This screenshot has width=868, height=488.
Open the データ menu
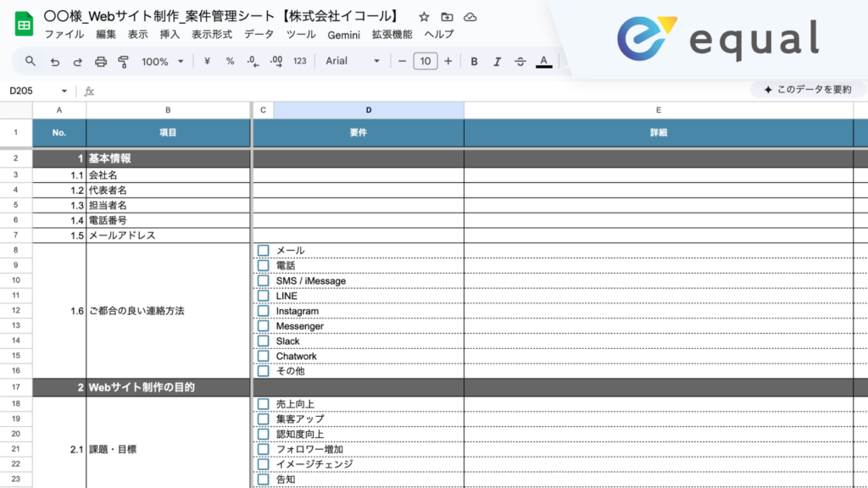259,35
